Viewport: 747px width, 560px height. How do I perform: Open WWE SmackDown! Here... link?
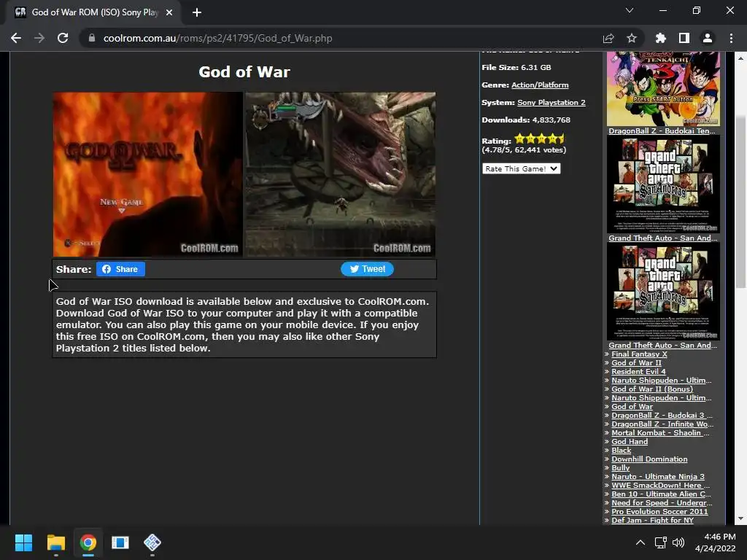660,485
